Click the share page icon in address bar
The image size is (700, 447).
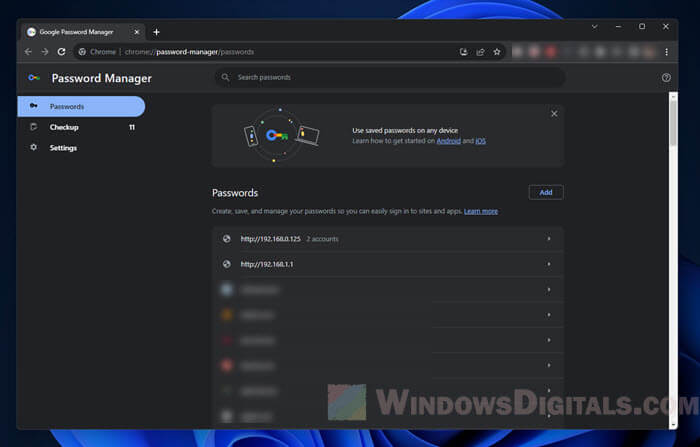480,52
